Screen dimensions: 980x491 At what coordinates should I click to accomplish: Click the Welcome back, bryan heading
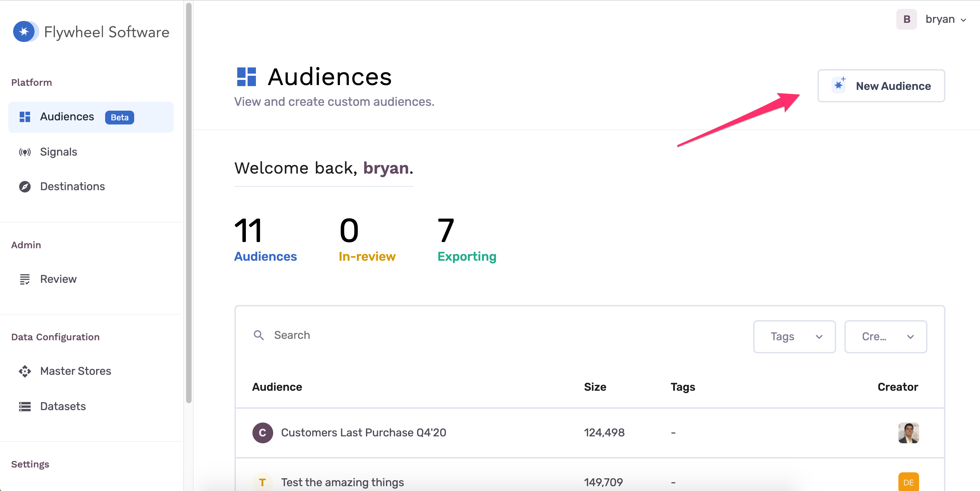point(324,168)
